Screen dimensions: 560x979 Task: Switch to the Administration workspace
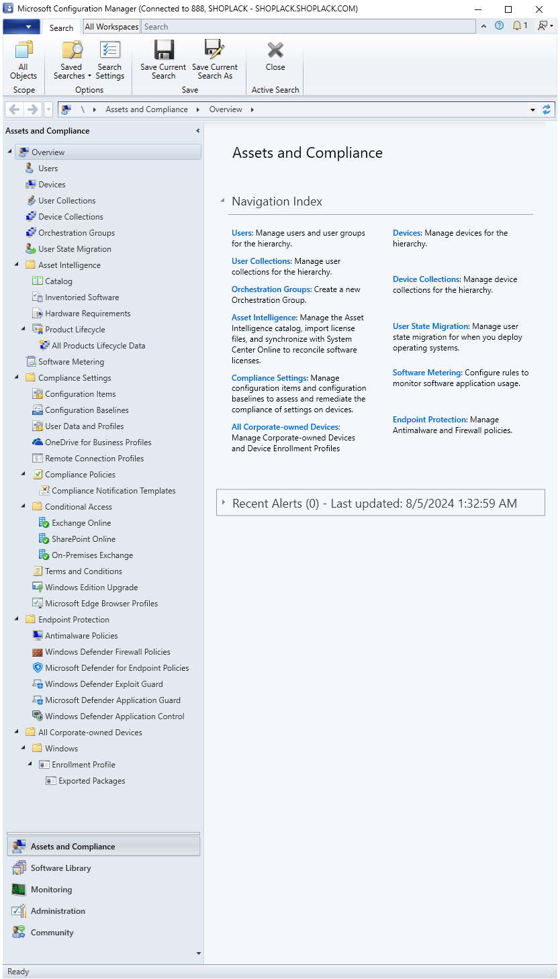(x=103, y=911)
